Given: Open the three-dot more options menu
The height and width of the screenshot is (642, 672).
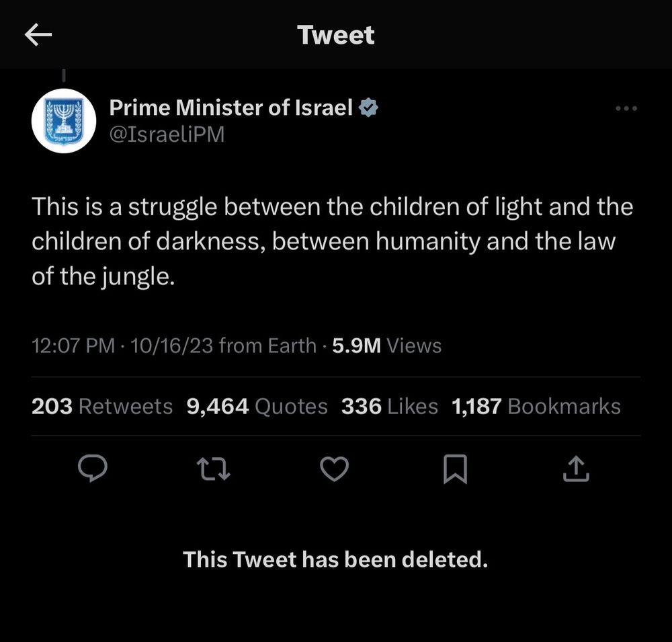Looking at the screenshot, I should click(626, 108).
